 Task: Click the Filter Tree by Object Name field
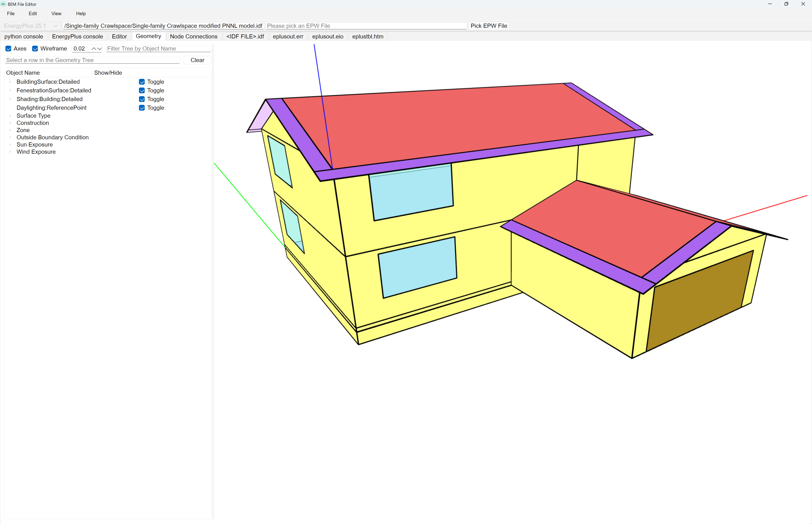click(x=159, y=49)
